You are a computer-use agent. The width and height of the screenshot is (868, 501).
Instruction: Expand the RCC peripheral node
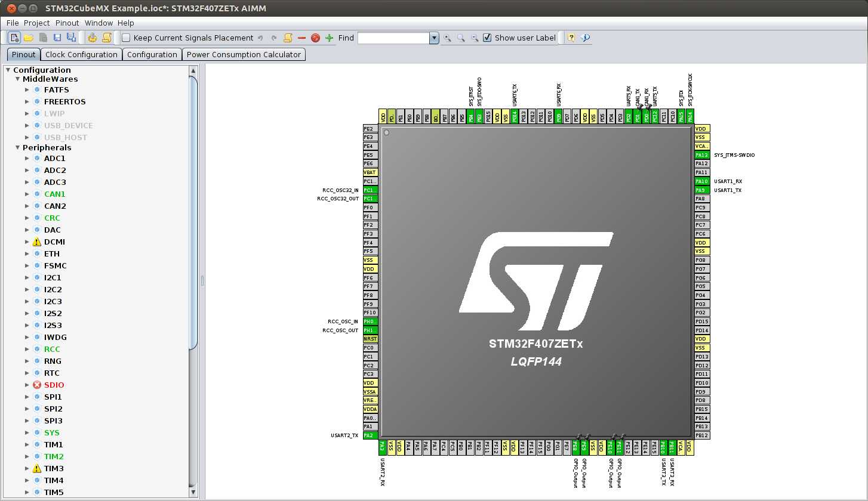pos(27,349)
